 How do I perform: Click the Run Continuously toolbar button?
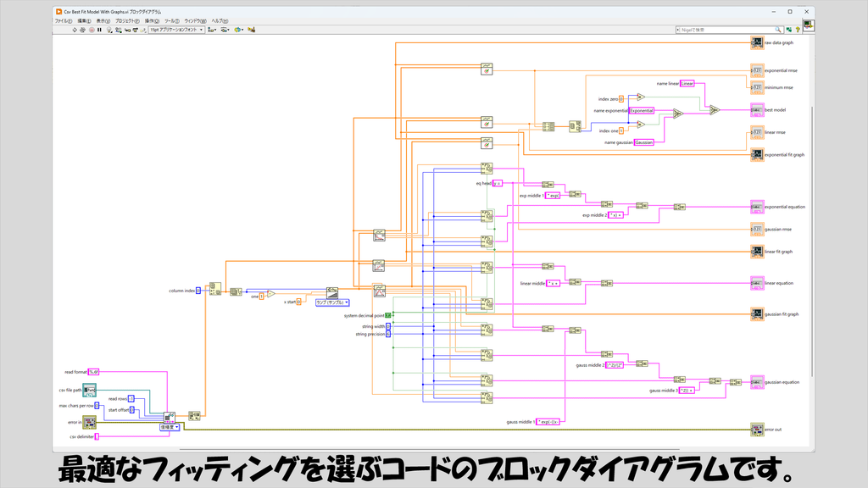tap(82, 30)
